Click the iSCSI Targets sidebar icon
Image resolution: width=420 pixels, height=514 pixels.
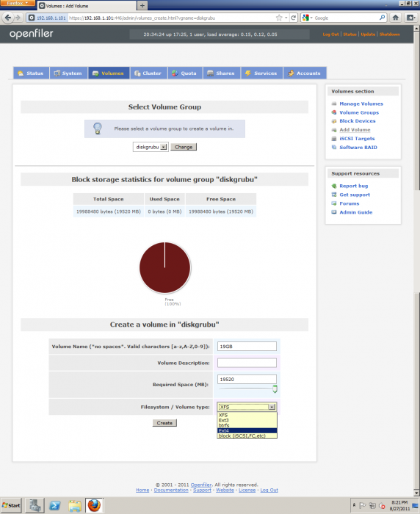point(334,139)
